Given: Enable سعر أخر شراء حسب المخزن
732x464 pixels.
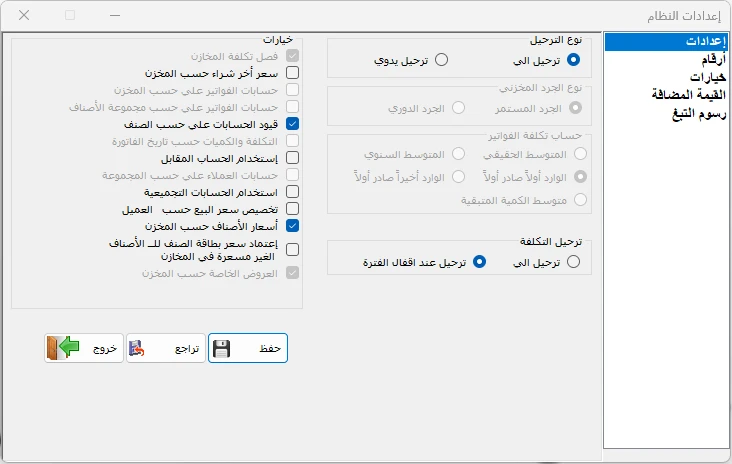Looking at the screenshot, I should click(292, 73).
